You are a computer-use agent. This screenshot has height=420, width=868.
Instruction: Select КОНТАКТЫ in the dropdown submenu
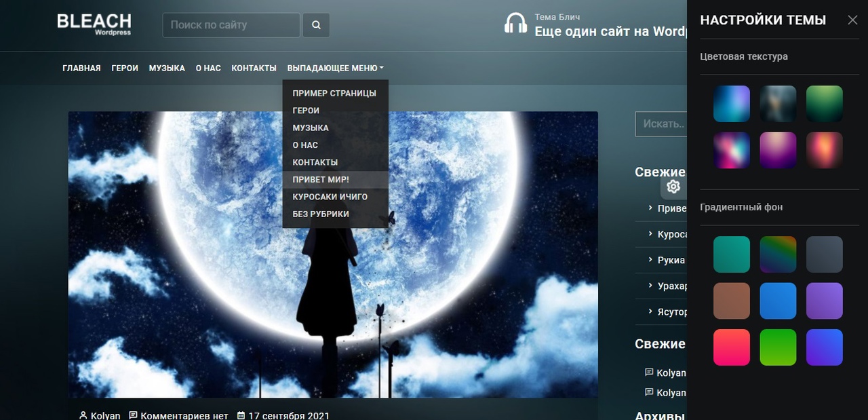coord(335,162)
